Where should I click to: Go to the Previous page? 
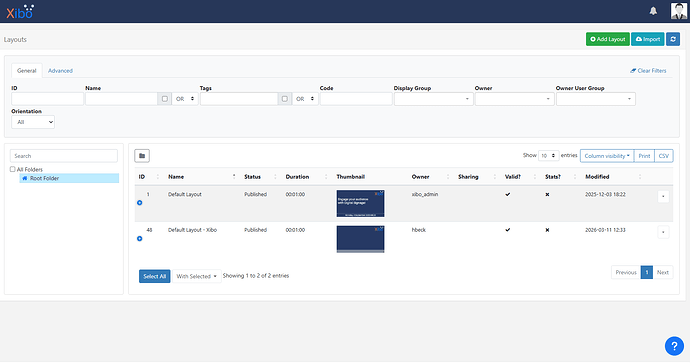tap(626, 272)
